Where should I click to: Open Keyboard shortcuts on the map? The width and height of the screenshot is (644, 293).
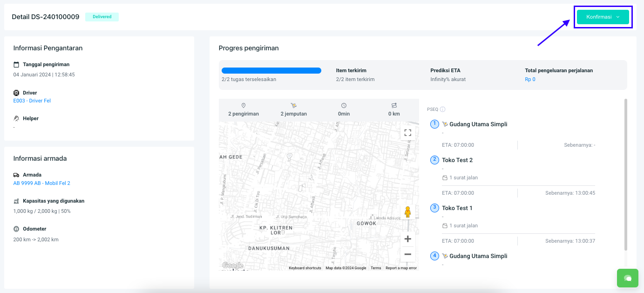click(x=305, y=268)
